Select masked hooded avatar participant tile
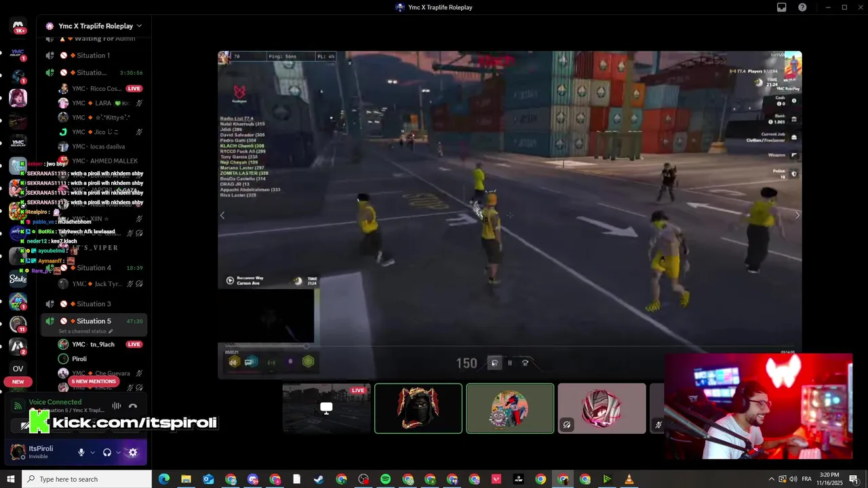This screenshot has width=868, height=488. click(x=418, y=408)
